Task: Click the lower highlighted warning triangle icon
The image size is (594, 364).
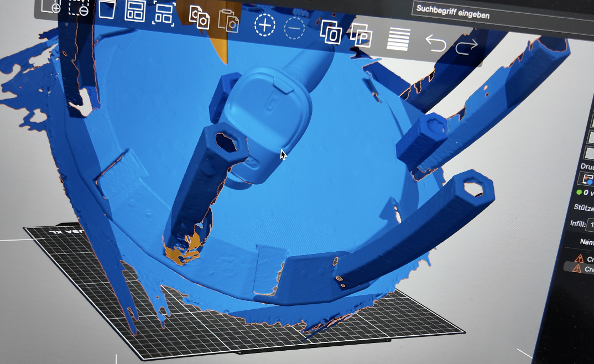Action: point(576,268)
